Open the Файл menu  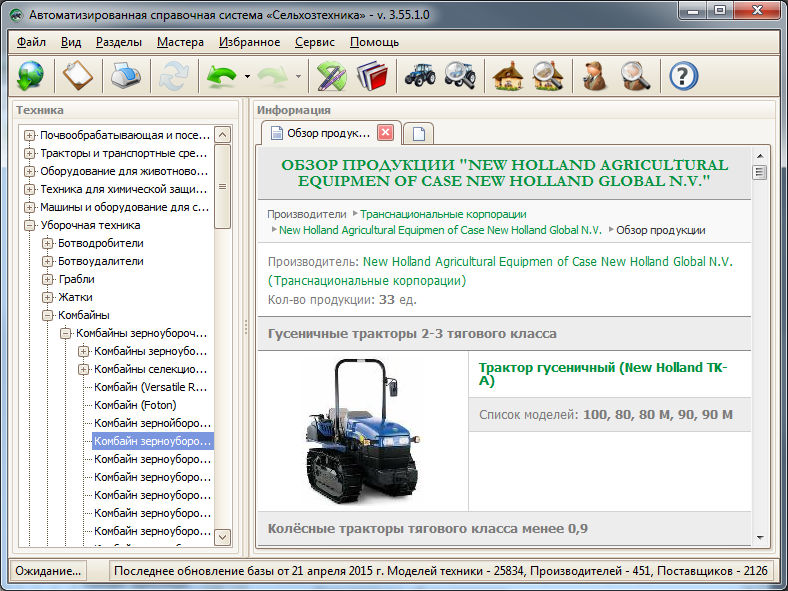coord(31,42)
